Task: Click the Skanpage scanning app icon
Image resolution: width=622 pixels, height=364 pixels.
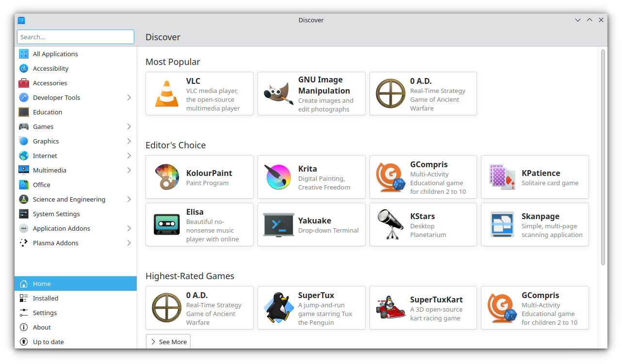Action: pos(501,224)
